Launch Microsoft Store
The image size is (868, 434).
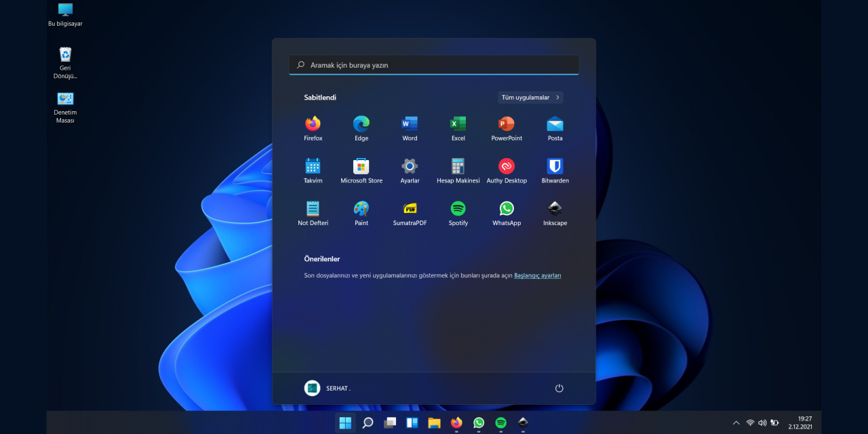(361, 171)
